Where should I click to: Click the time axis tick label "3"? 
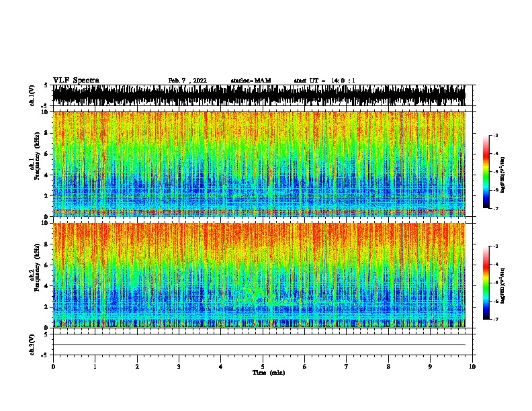[179, 366]
